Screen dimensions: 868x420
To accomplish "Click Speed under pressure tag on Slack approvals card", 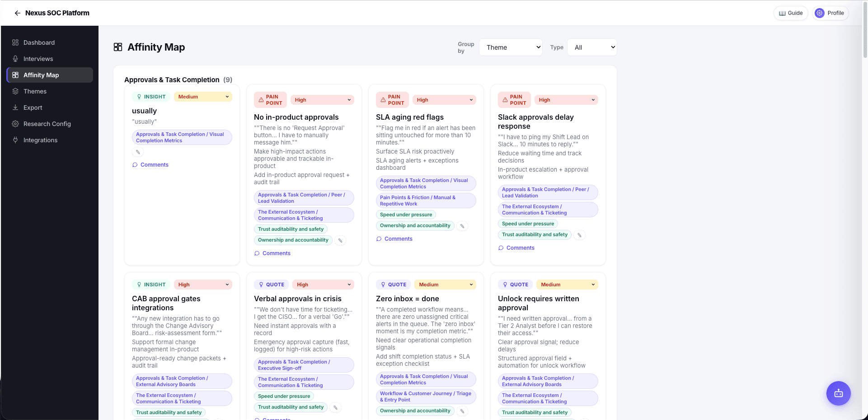I will tap(528, 224).
